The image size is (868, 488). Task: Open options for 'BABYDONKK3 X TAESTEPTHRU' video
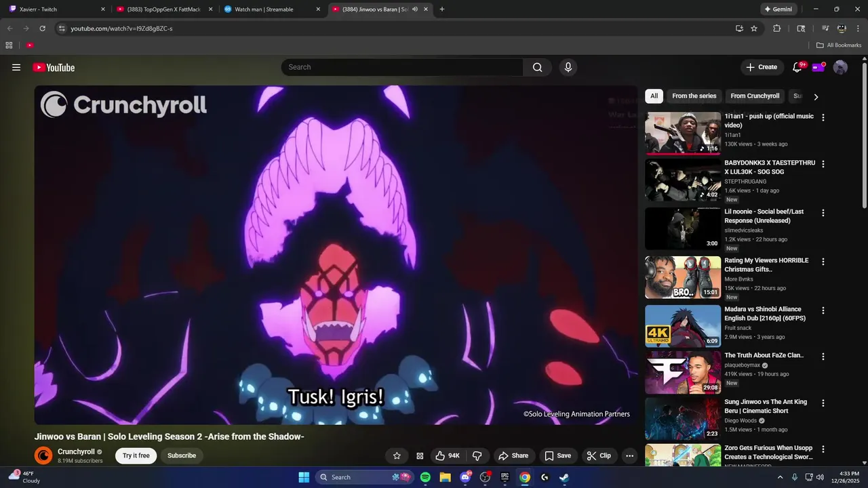[x=823, y=164]
